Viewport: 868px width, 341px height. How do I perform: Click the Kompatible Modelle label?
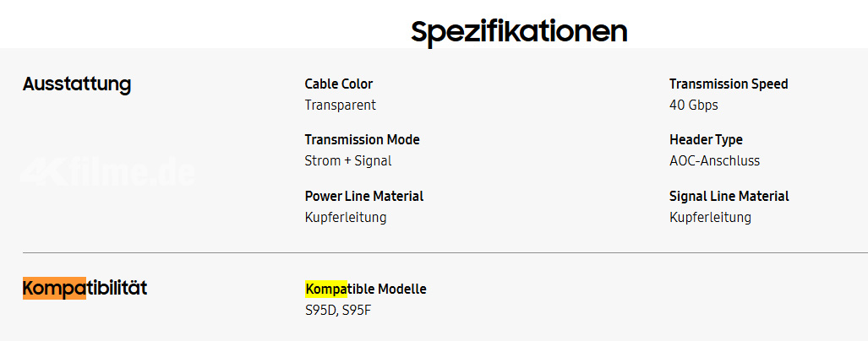click(x=365, y=289)
